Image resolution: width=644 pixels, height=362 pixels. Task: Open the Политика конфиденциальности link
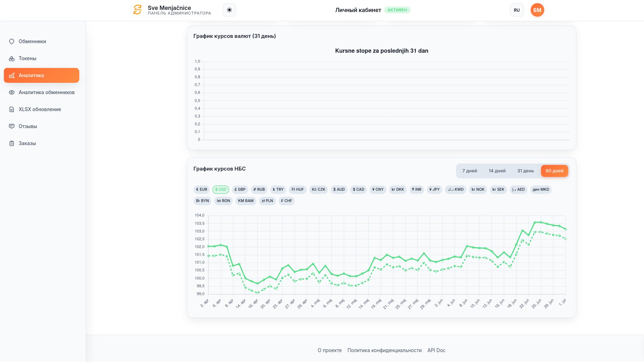click(384, 350)
